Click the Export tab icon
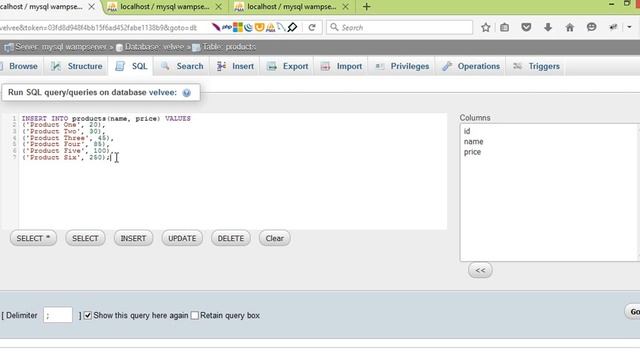 271,66
